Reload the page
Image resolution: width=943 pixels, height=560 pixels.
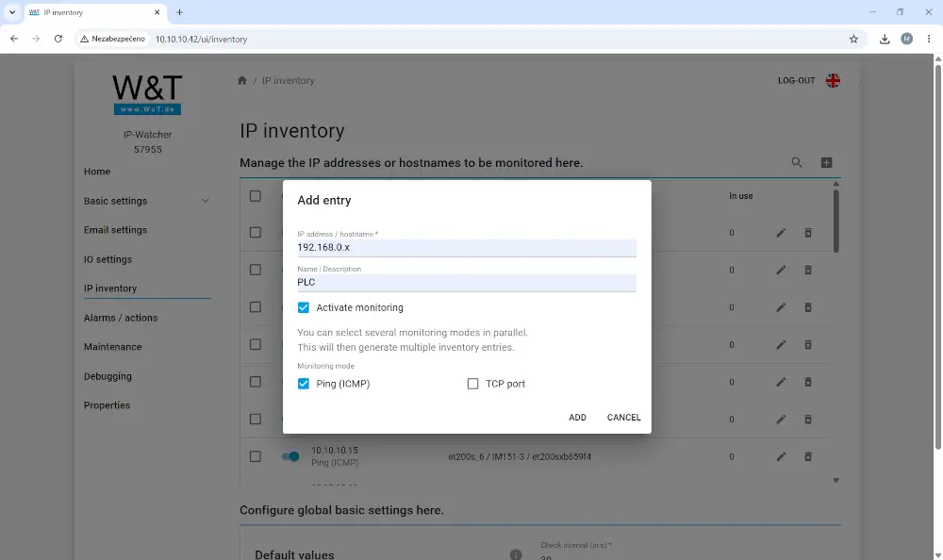click(58, 39)
